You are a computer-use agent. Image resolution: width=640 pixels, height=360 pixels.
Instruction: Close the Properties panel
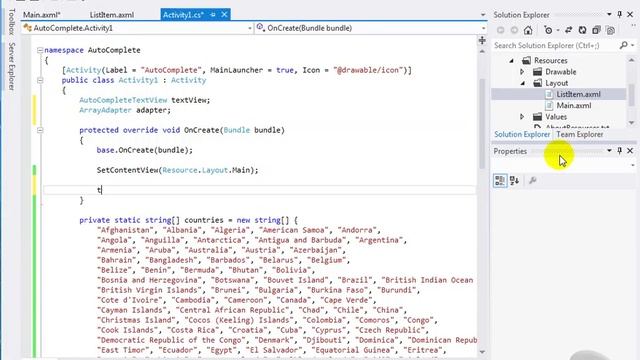click(x=630, y=151)
